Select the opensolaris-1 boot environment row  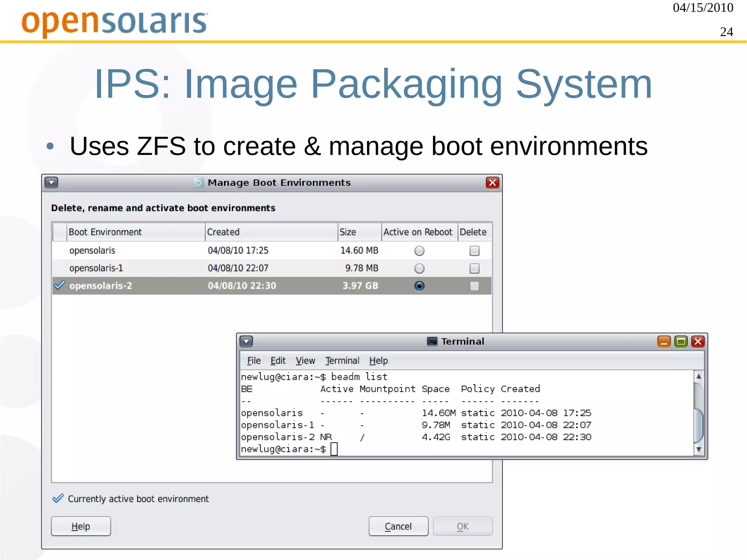click(x=272, y=268)
